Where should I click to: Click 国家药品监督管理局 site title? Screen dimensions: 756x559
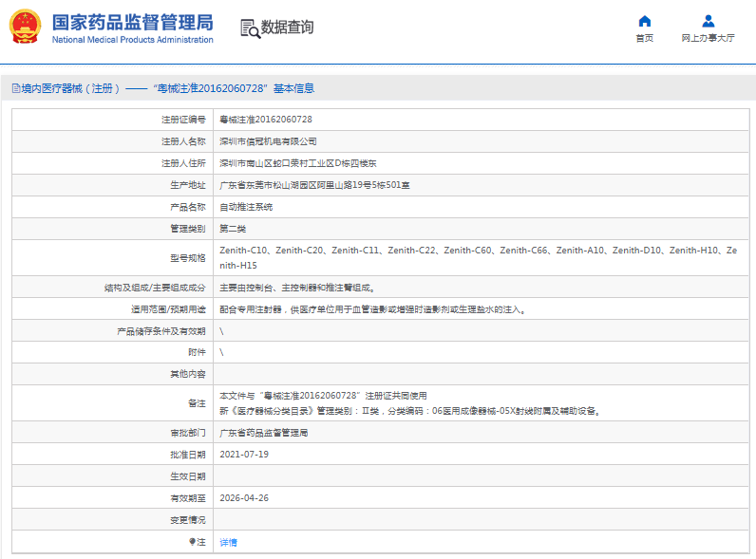pos(132,22)
